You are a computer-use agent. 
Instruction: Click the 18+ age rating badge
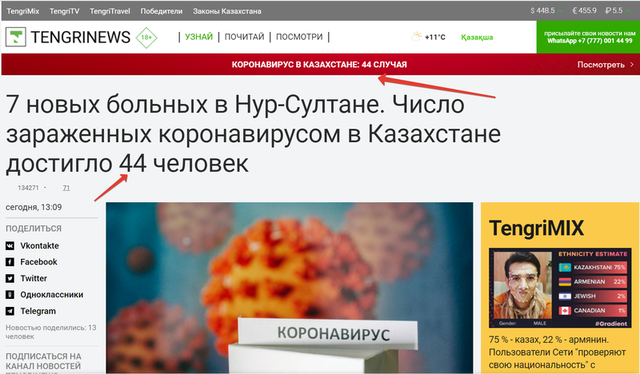146,38
